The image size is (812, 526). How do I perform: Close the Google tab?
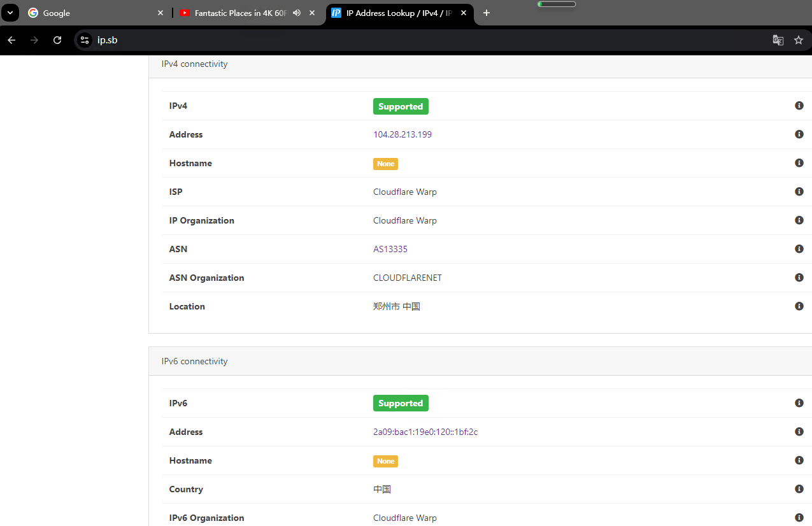click(x=160, y=13)
